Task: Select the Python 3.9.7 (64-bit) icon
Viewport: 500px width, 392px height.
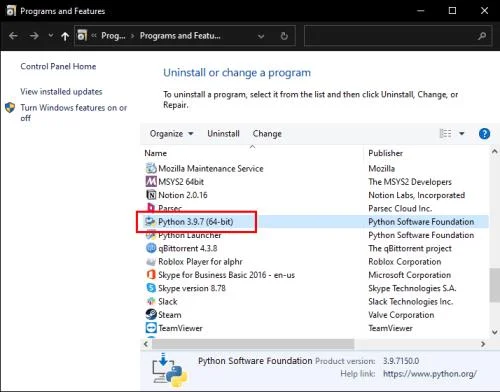Action: [x=151, y=221]
